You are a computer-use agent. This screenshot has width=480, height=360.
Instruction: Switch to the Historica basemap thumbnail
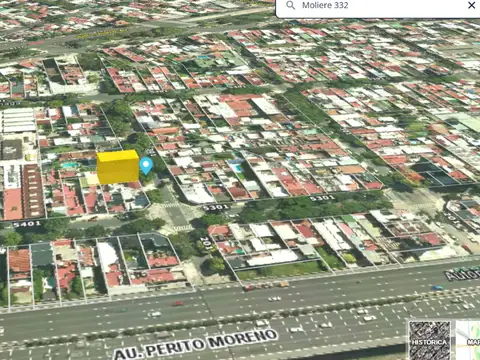(429, 340)
